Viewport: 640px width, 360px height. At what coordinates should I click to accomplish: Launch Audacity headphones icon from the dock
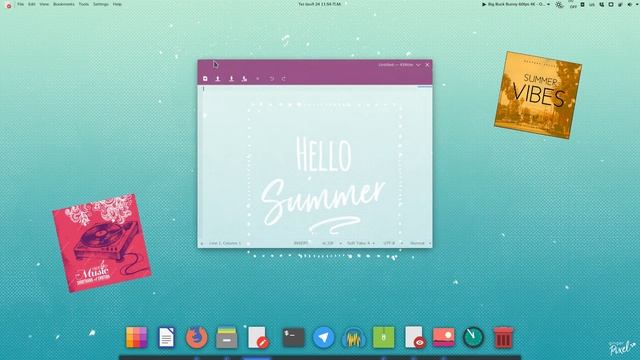[x=353, y=337]
